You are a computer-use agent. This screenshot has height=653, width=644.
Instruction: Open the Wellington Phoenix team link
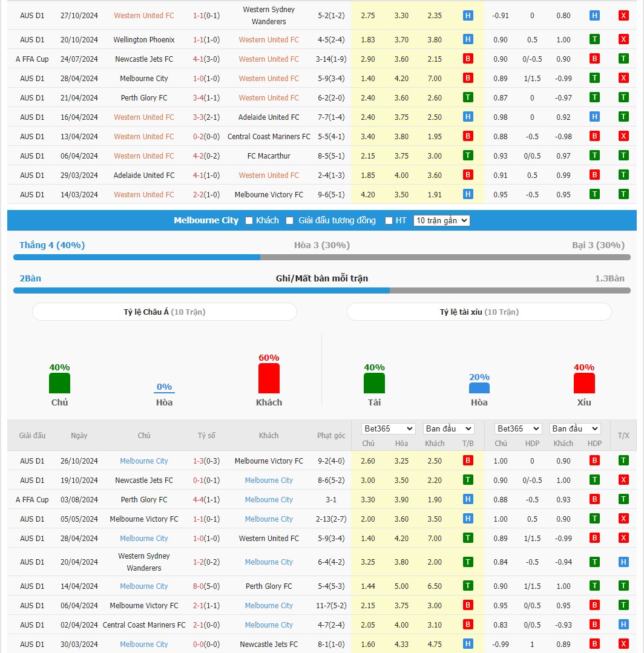point(143,39)
